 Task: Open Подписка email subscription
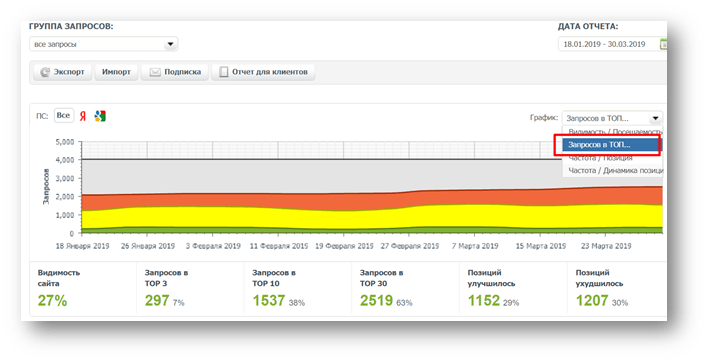175,72
